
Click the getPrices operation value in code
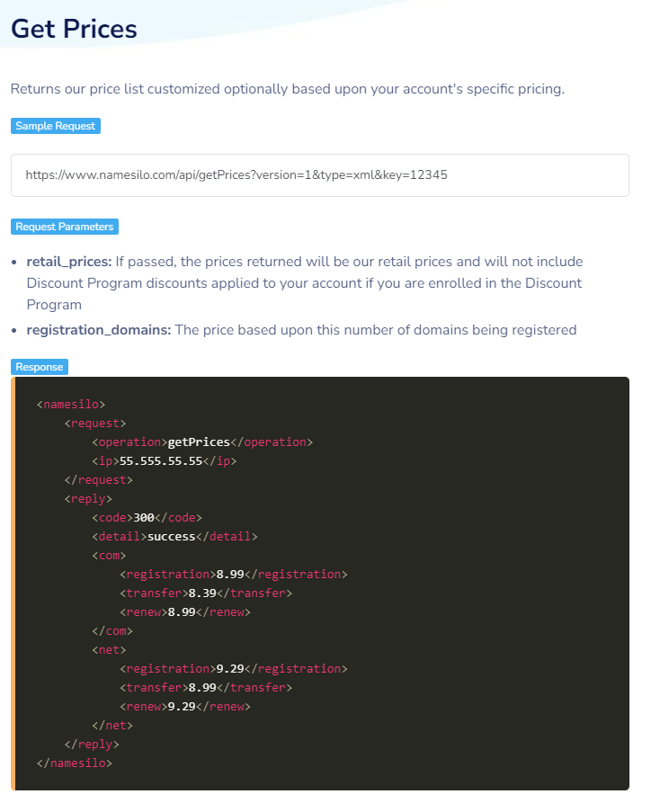199,442
